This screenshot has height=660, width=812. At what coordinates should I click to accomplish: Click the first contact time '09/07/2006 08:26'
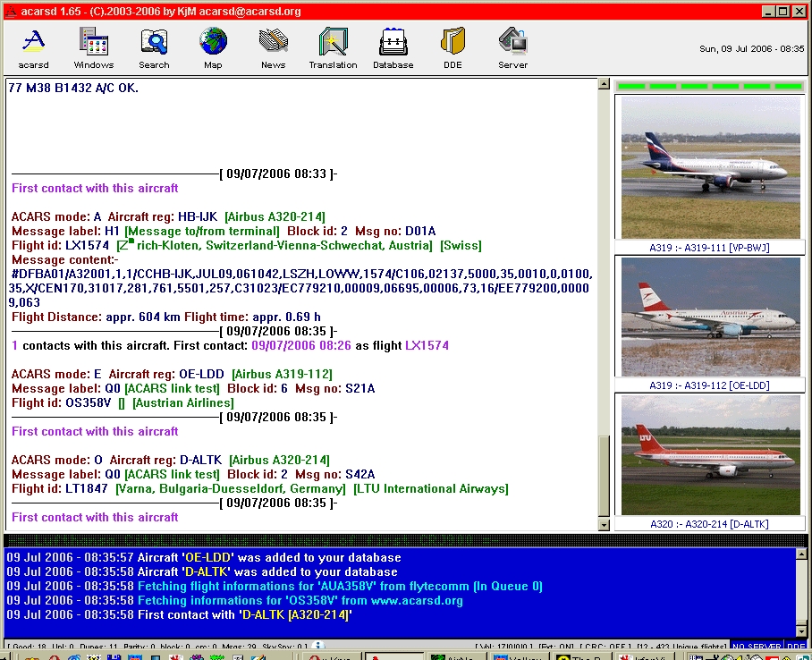[300, 345]
